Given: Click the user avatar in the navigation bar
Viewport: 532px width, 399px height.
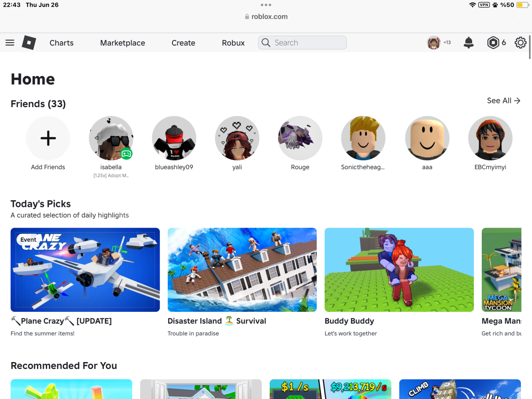Looking at the screenshot, I should coord(434,42).
